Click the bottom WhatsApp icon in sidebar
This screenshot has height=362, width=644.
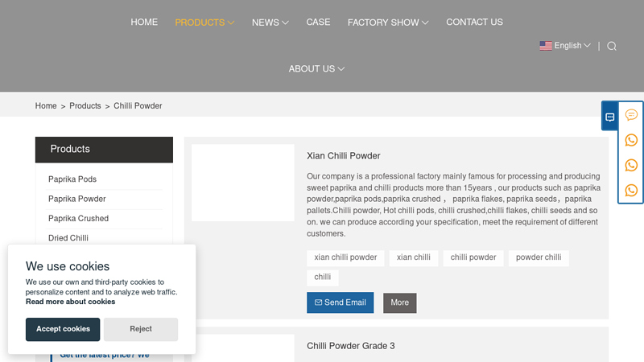[x=631, y=191]
